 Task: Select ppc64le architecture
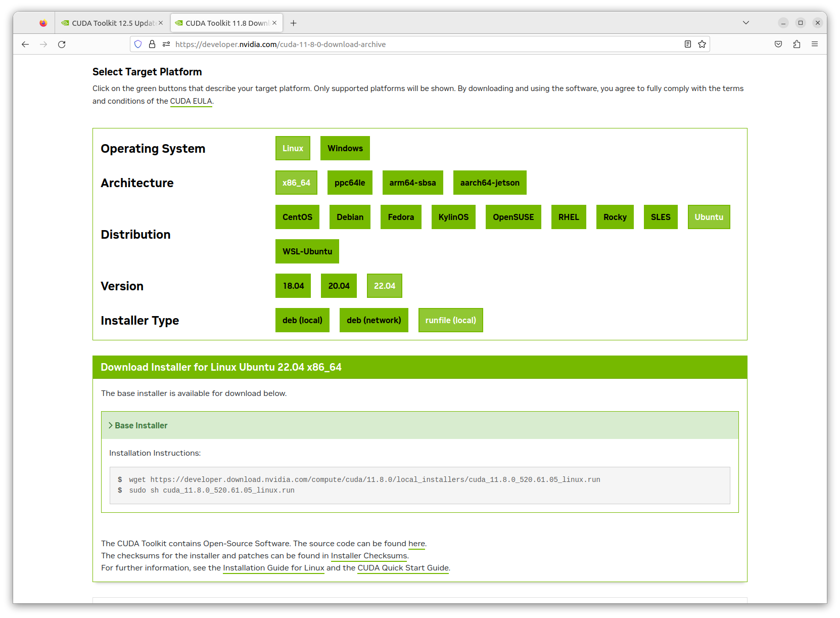click(x=350, y=183)
